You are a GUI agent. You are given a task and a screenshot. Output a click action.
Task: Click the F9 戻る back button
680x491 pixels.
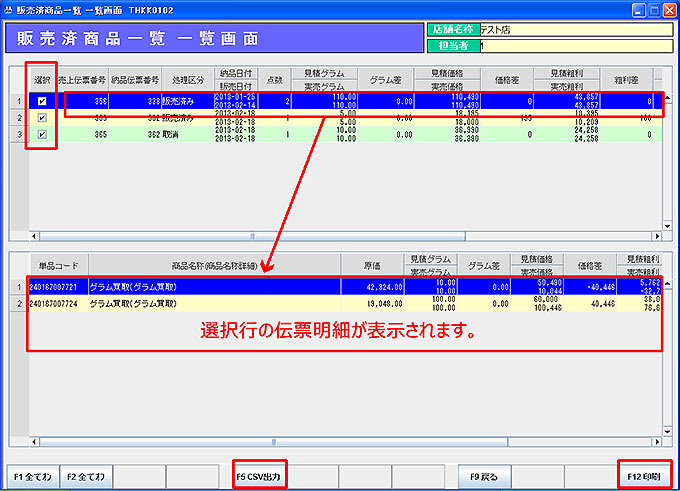point(485,475)
